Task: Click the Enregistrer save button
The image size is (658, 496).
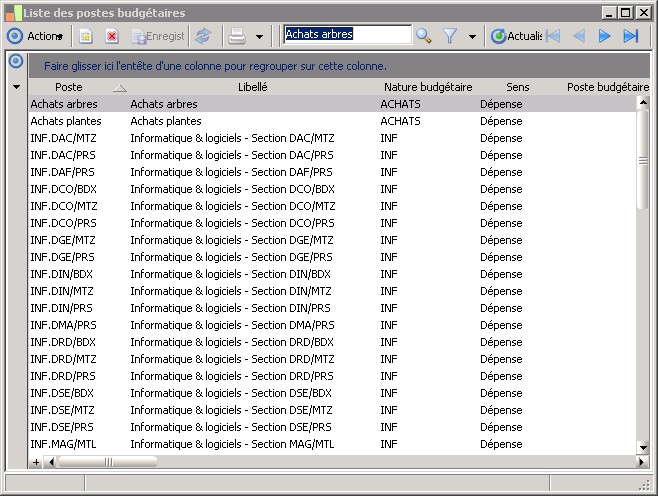Action: [x=158, y=36]
